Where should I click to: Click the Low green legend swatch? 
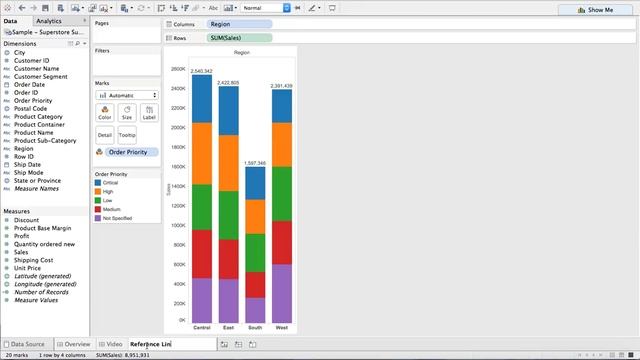point(98,200)
